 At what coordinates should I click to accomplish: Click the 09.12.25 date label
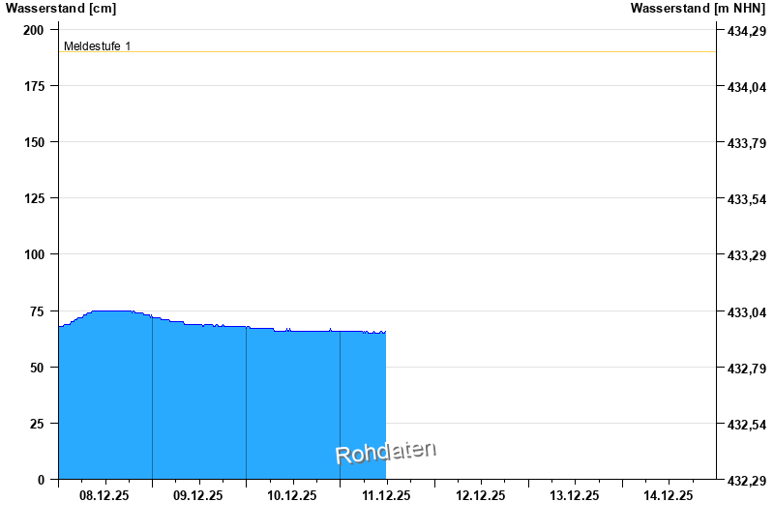(198, 495)
